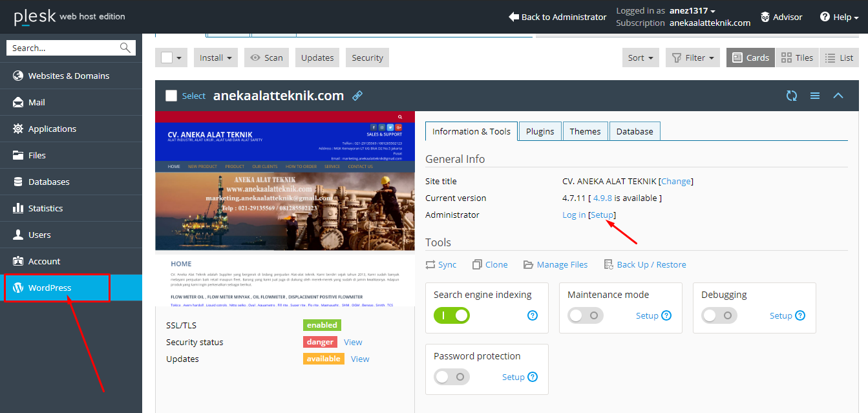Switch to Plugins tab
The height and width of the screenshot is (413, 868).
540,131
